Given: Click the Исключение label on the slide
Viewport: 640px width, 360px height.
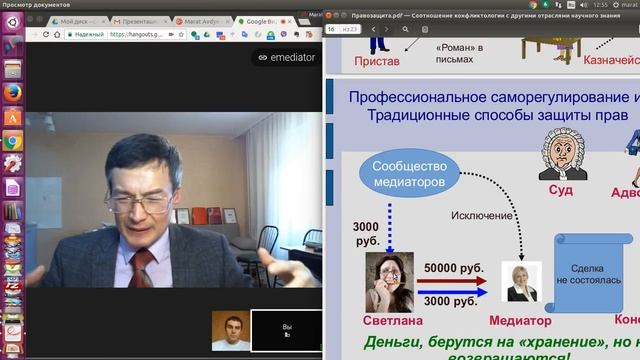Looking at the screenshot, I should pos(482,216).
